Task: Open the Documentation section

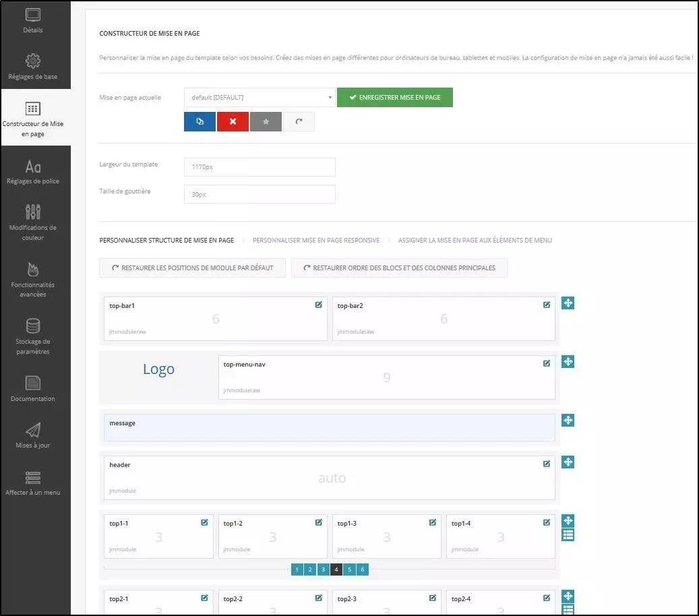Action: pos(33,389)
